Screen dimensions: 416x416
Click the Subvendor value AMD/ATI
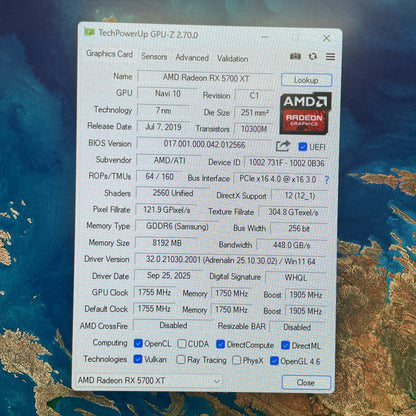169,160
